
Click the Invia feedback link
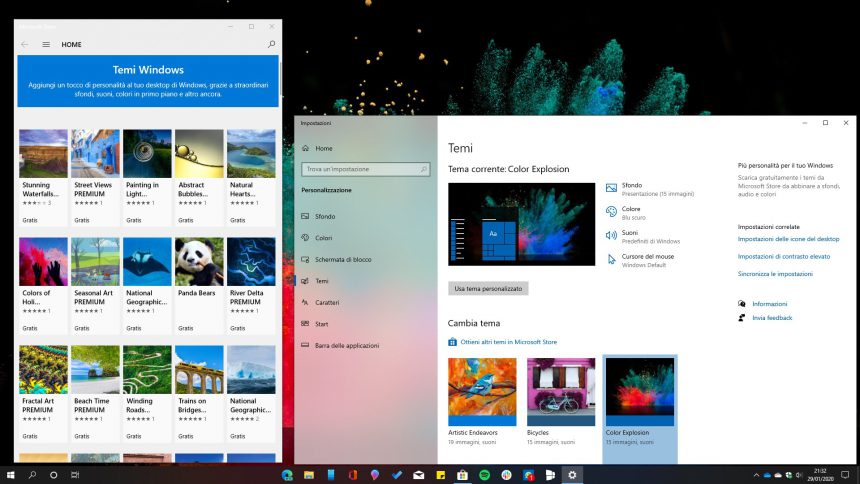(772, 318)
